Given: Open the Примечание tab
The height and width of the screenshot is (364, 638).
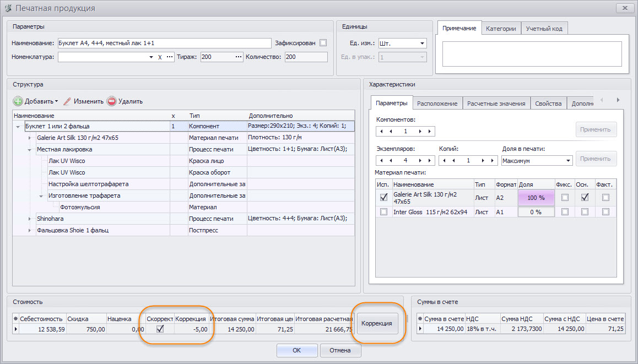Looking at the screenshot, I should coord(459,28).
